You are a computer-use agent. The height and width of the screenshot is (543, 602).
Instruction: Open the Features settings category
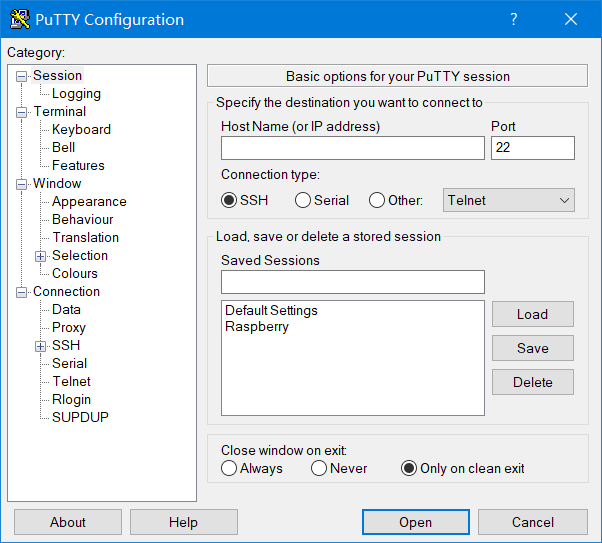pyautogui.click(x=78, y=166)
